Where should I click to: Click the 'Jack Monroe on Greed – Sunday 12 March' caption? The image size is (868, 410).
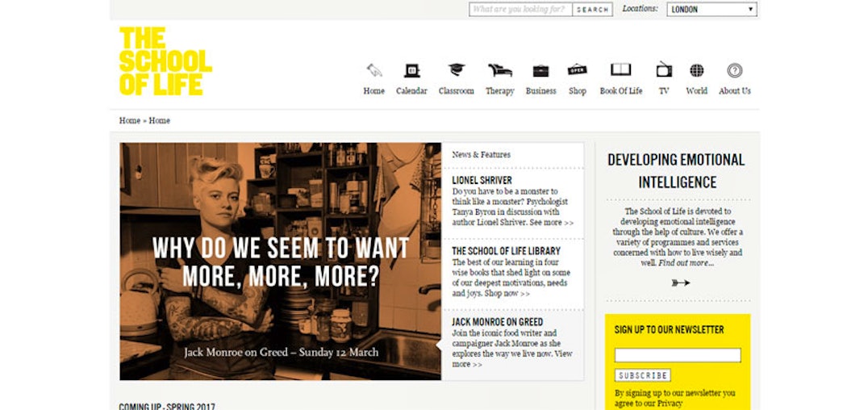(282, 353)
